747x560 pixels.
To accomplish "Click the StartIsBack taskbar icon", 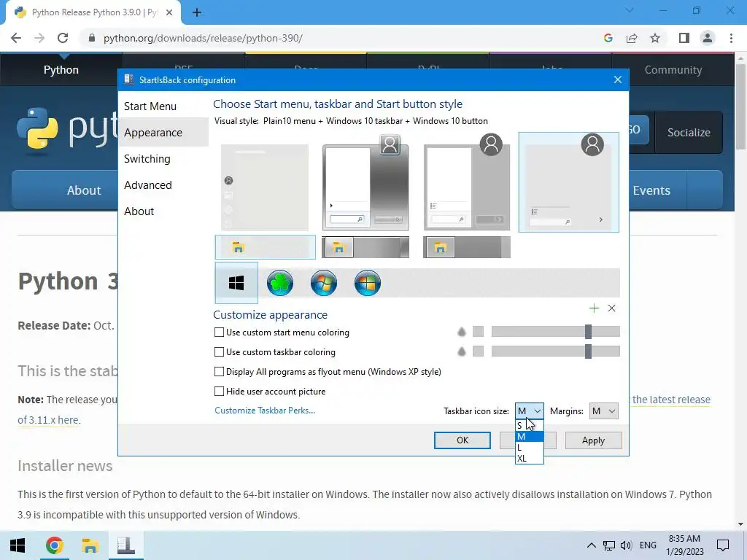I will tap(125, 545).
